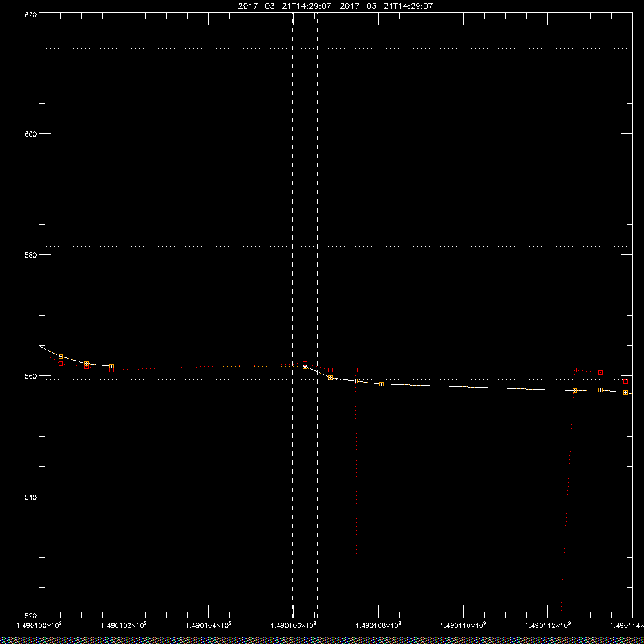Click the left dashed vertical cursor line
Viewport: 644px width, 644px height.
tap(292, 314)
